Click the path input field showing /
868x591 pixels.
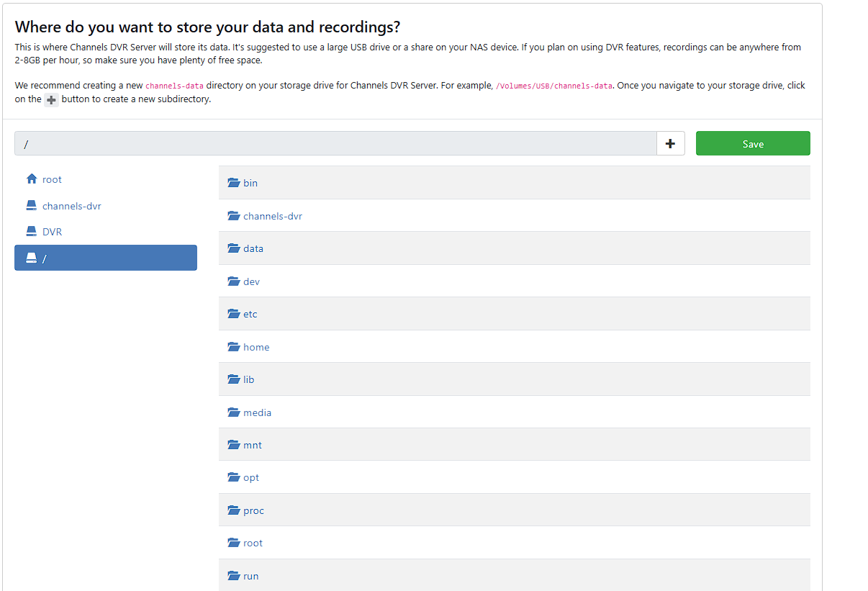pyautogui.click(x=335, y=143)
